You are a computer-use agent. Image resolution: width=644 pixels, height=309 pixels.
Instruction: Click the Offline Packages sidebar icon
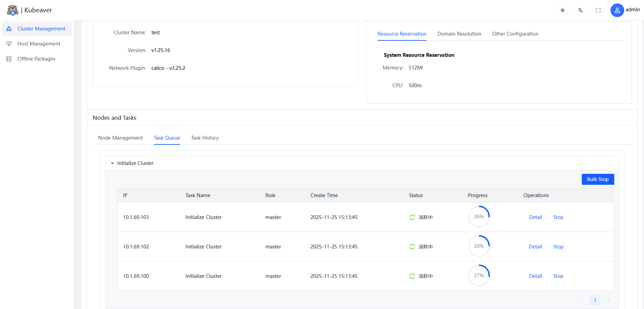[9, 59]
